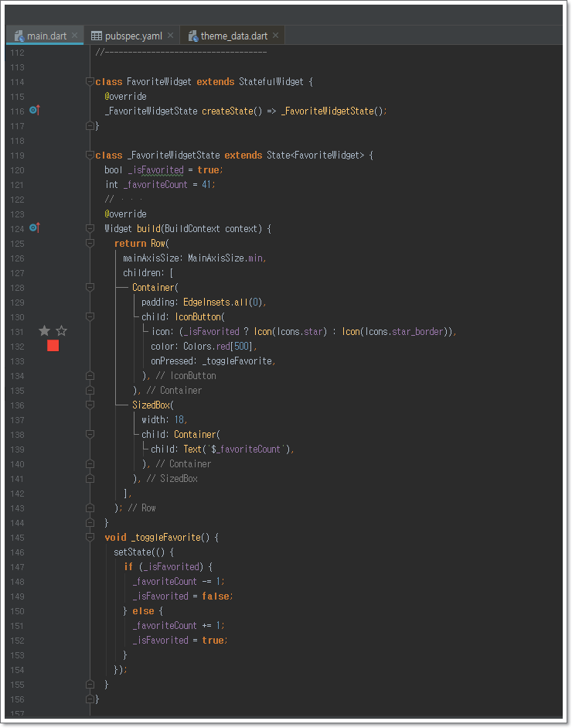Fold the return Row block at line 125
This screenshot has height=728, width=572.
[x=90, y=243]
